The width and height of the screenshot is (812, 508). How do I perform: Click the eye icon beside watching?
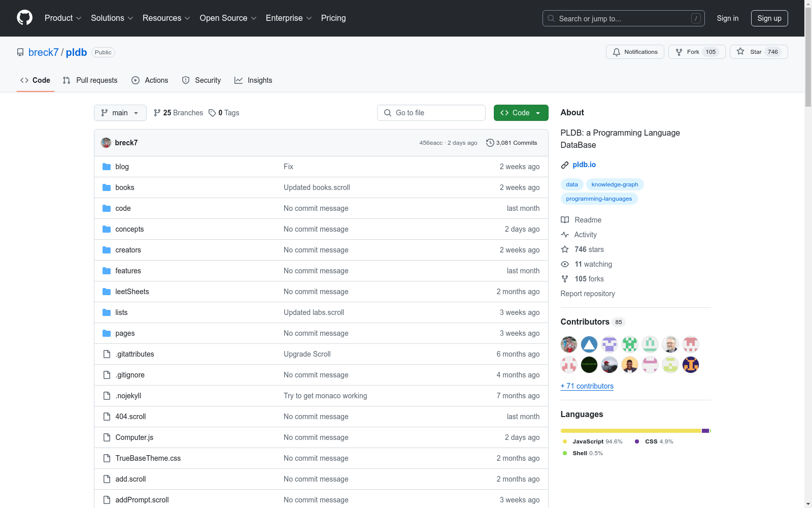tap(565, 264)
